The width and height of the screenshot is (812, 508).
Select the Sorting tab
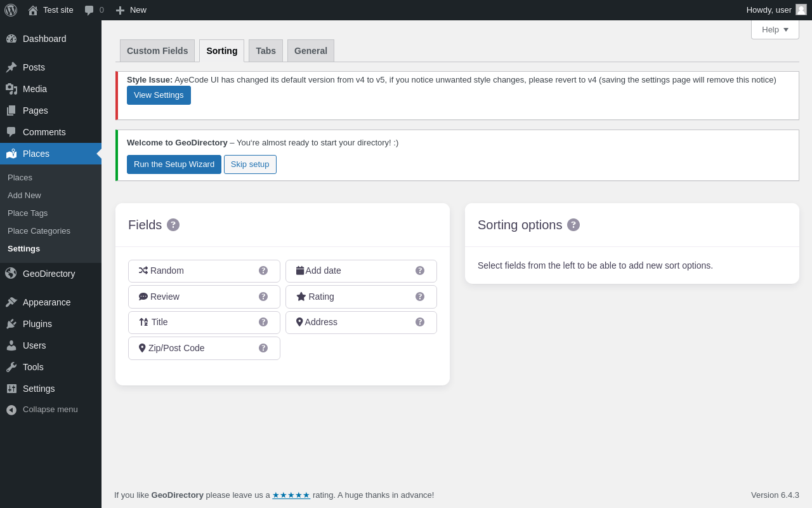tap(222, 51)
